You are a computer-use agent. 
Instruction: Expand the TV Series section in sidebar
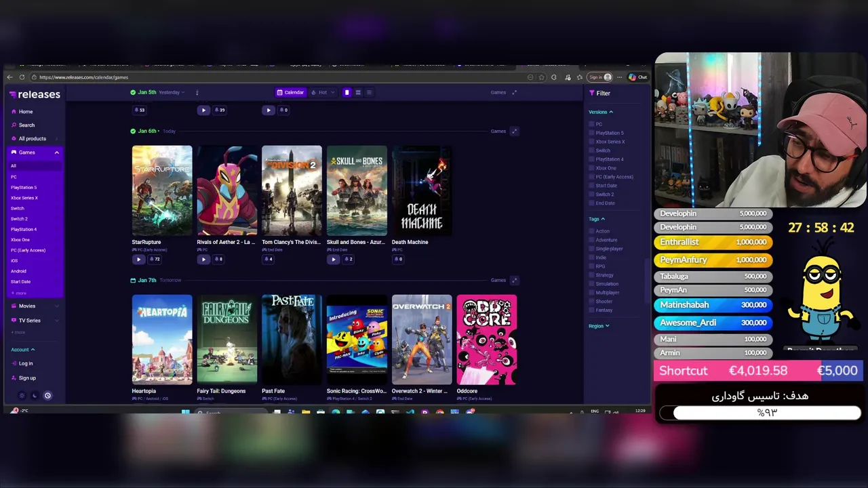click(57, 321)
